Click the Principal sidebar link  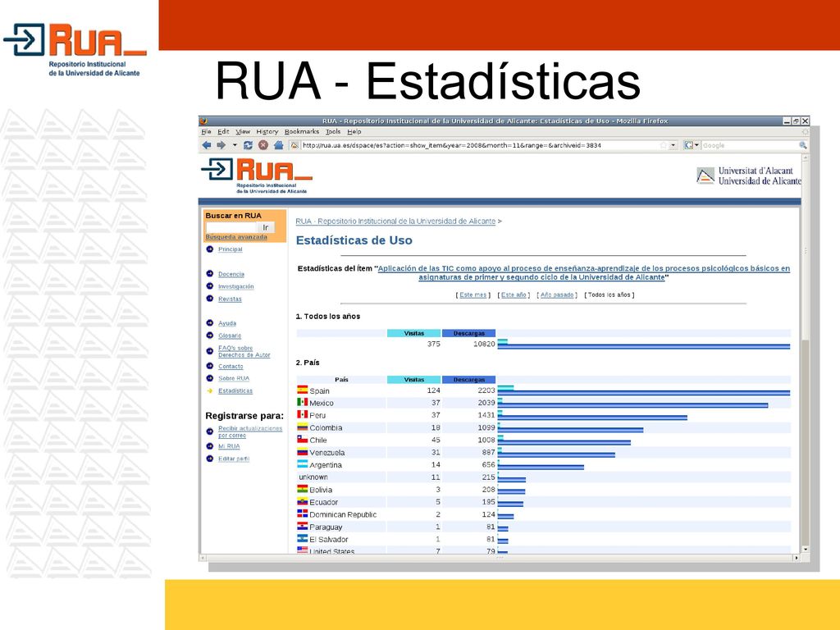[231, 249]
